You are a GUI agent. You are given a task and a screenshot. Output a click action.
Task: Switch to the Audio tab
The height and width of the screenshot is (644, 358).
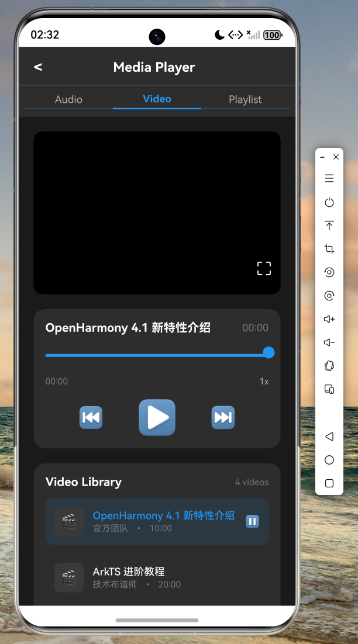(68, 99)
